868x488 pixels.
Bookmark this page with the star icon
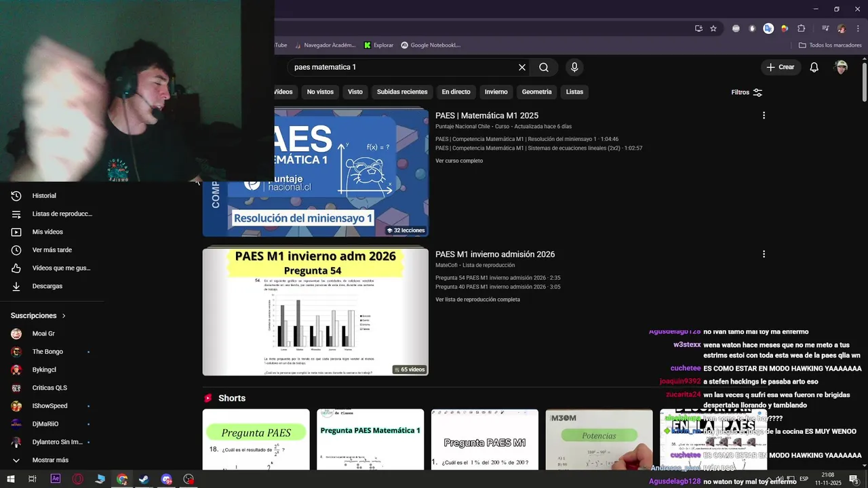click(x=713, y=28)
